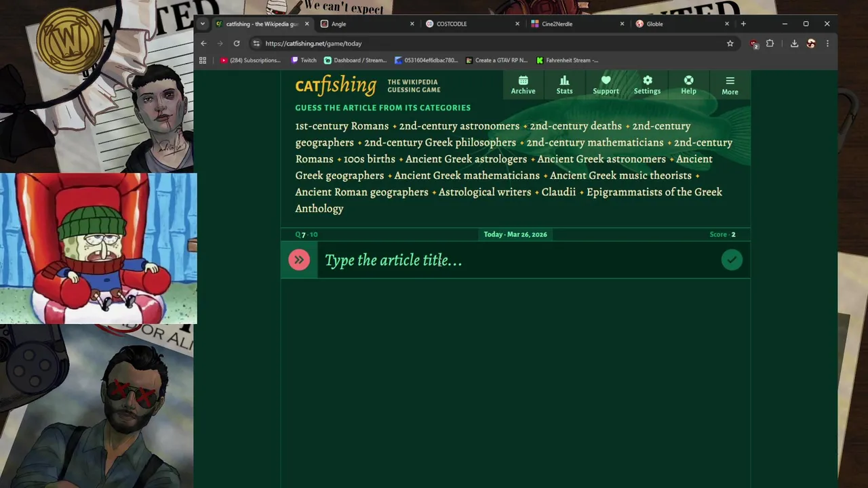Image resolution: width=868 pixels, height=488 pixels.
Task: Click 'Ancient Greek music theorists' text
Action: click(x=620, y=176)
